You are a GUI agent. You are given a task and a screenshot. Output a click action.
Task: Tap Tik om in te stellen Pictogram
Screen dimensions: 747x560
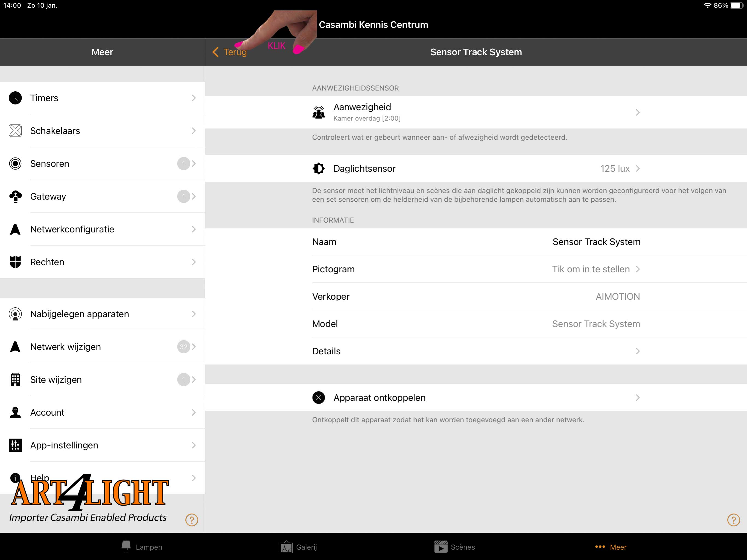[x=589, y=269]
